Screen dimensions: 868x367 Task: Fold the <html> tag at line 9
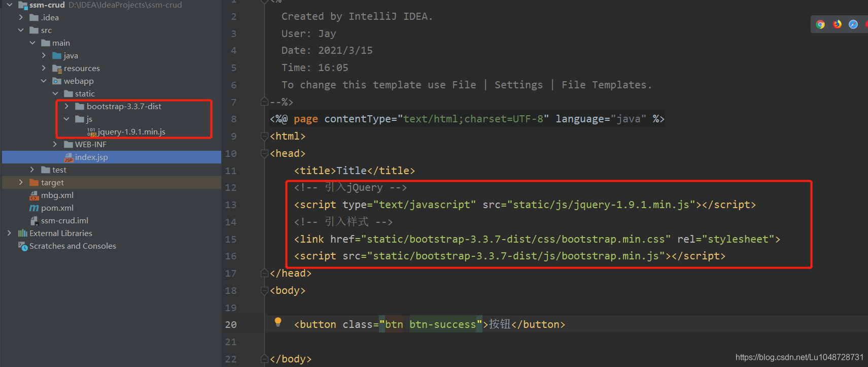click(x=264, y=136)
